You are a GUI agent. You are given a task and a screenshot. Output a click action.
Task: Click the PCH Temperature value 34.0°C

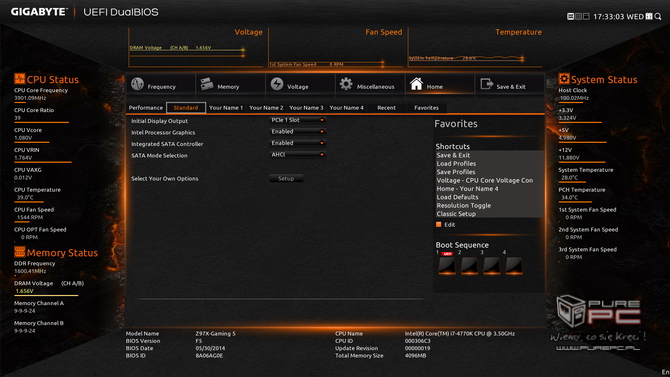pyautogui.click(x=570, y=197)
